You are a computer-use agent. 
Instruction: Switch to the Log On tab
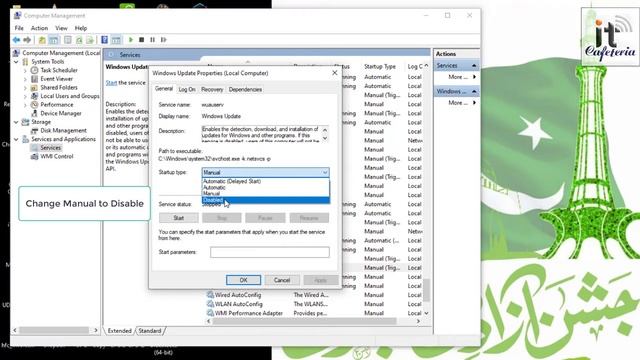click(187, 89)
